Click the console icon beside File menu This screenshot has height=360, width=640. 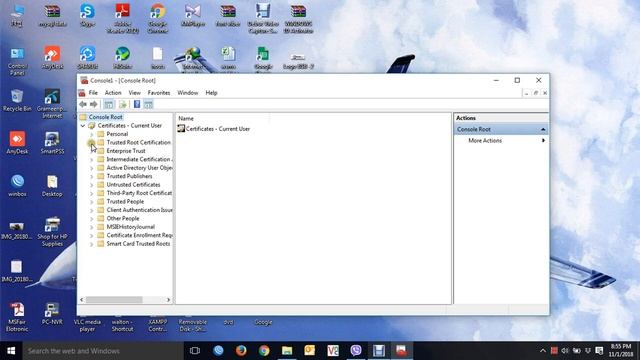point(82,93)
